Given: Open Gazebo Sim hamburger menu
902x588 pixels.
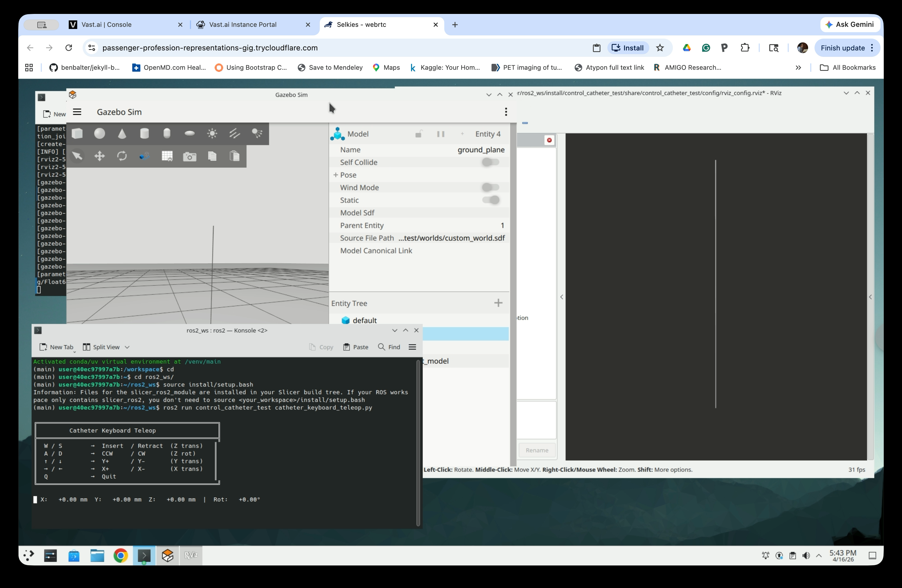Looking at the screenshot, I should [x=77, y=112].
